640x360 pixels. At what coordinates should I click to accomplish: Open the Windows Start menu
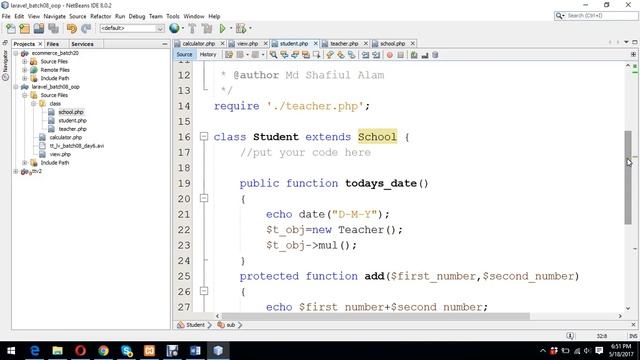click(11, 351)
